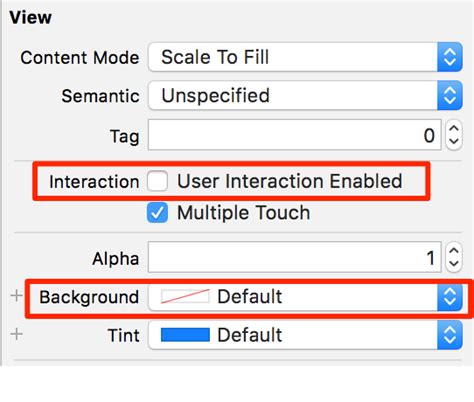Decrease Alpha with stepper down arrow
The width and height of the screenshot is (474, 402).
[454, 264]
